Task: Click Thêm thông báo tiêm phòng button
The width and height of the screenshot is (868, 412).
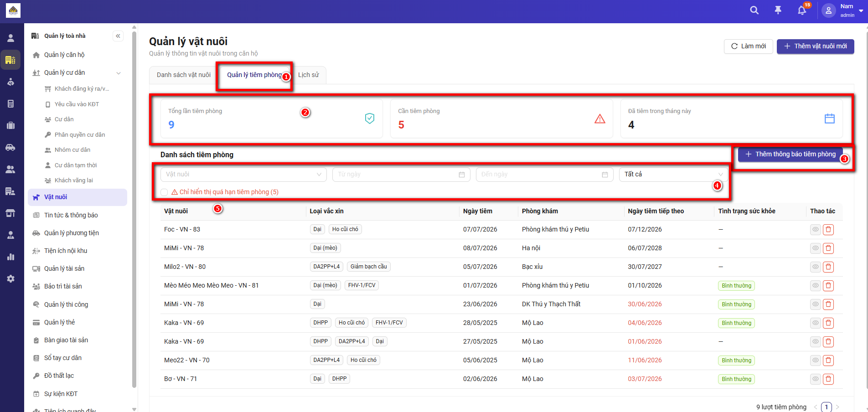Action: [790, 154]
